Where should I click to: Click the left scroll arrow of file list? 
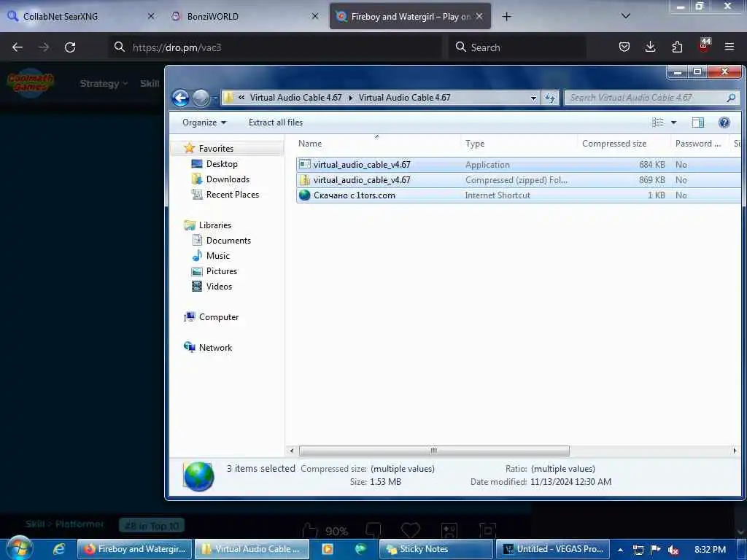click(x=292, y=451)
